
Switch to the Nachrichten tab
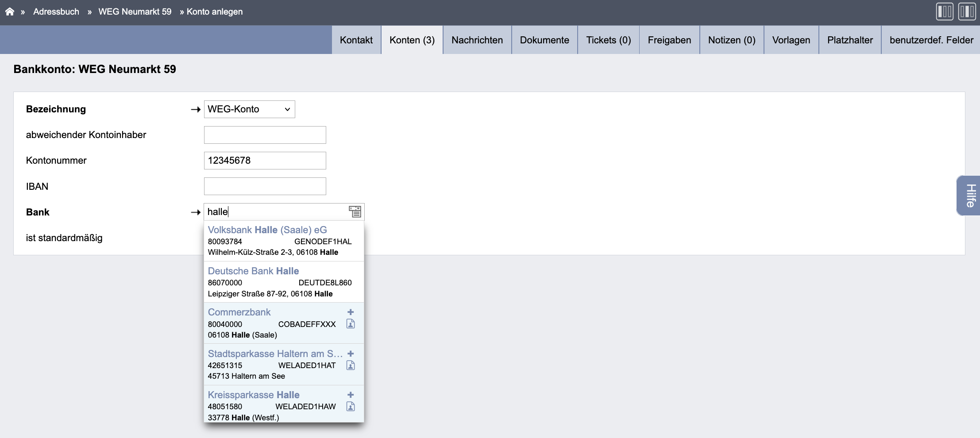coord(477,40)
